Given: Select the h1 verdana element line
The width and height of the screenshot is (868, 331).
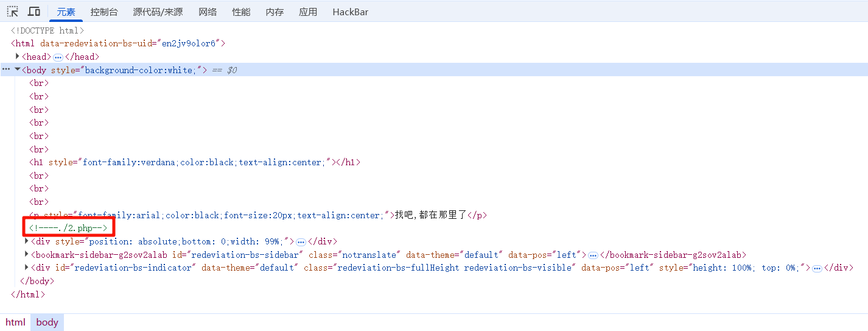Looking at the screenshot, I should coord(195,163).
